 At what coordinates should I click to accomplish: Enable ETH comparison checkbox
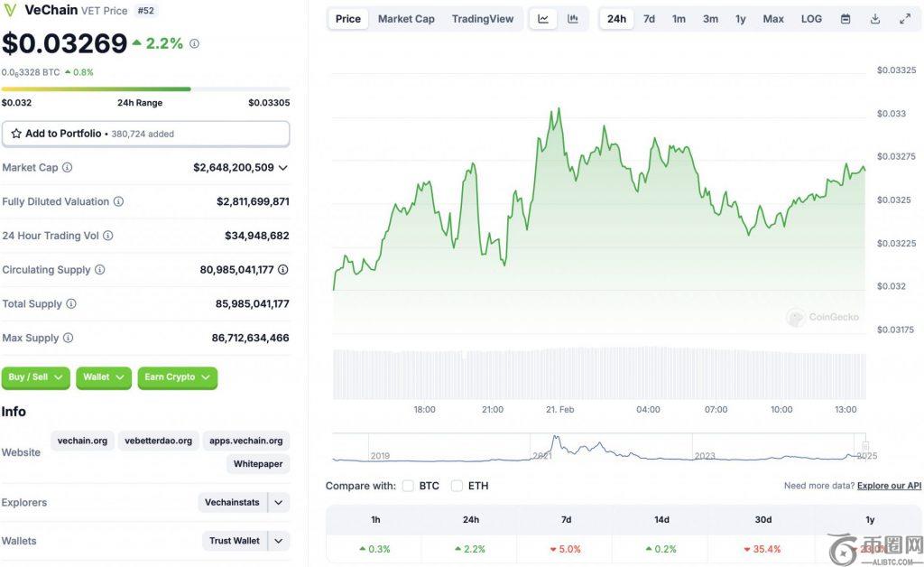point(457,486)
